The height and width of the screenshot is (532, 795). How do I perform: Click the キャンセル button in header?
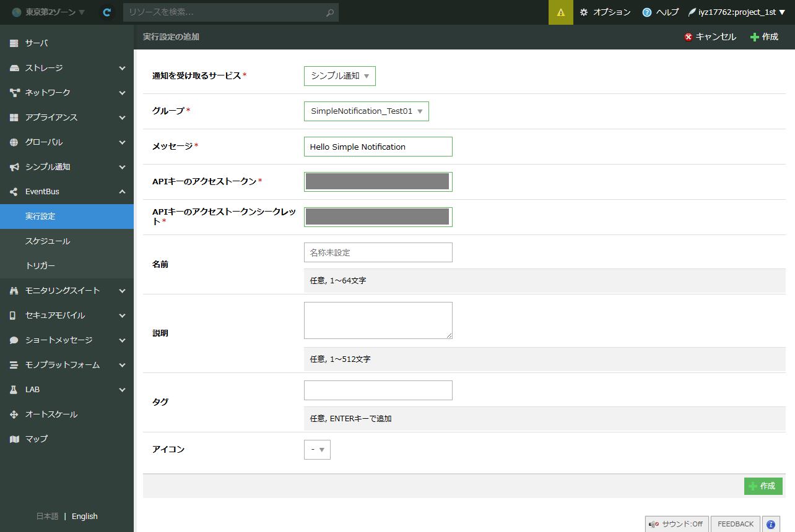pos(710,37)
